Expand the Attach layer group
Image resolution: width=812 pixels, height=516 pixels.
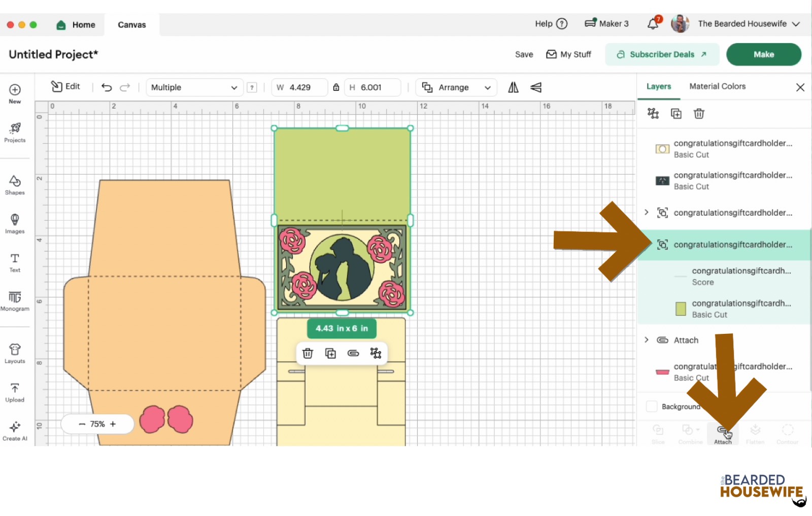tap(647, 340)
